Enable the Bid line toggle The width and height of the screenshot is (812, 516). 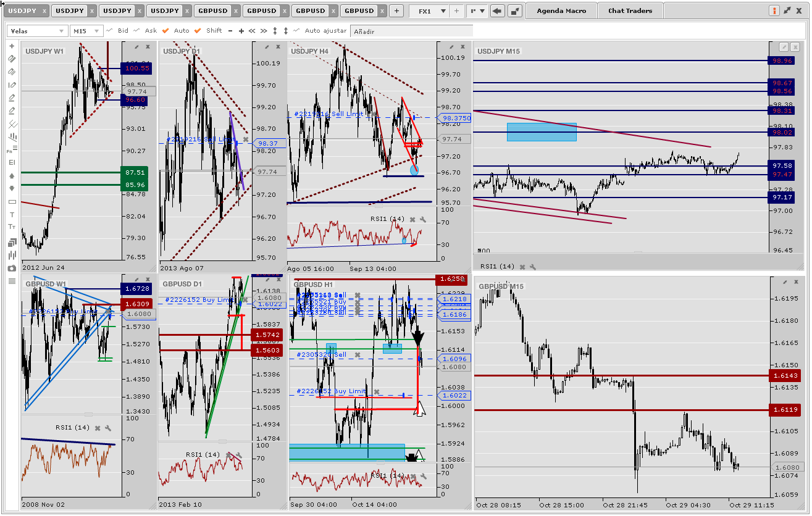109,31
